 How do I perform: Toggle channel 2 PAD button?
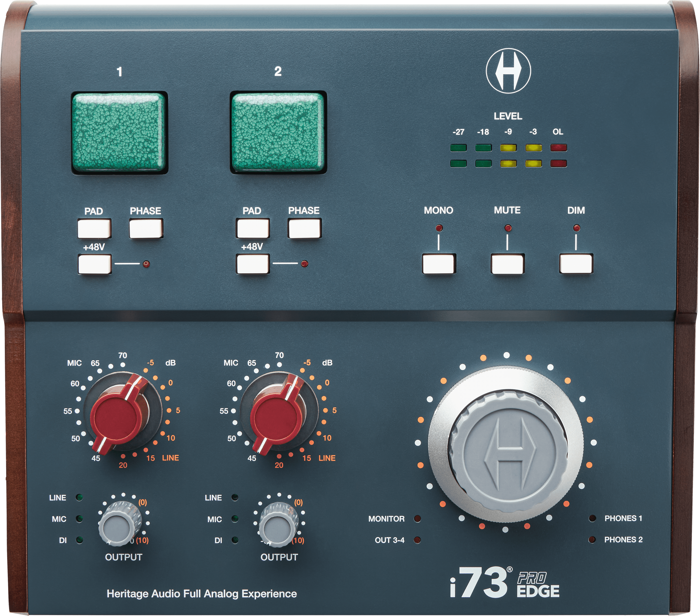point(253,228)
